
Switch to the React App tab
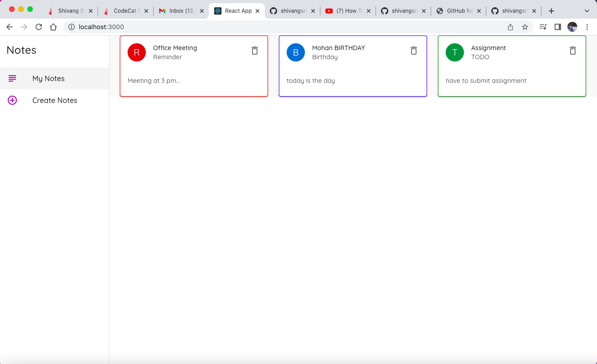[x=234, y=10]
